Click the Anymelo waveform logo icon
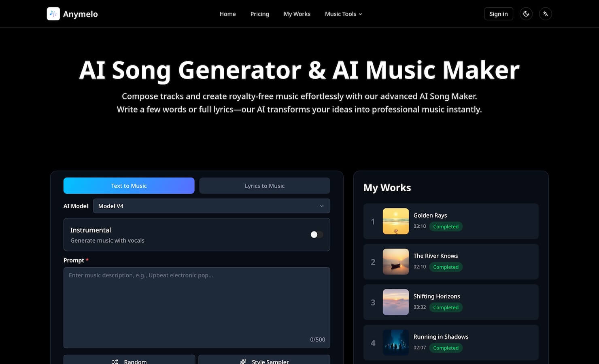Image resolution: width=599 pixels, height=364 pixels. (53, 14)
